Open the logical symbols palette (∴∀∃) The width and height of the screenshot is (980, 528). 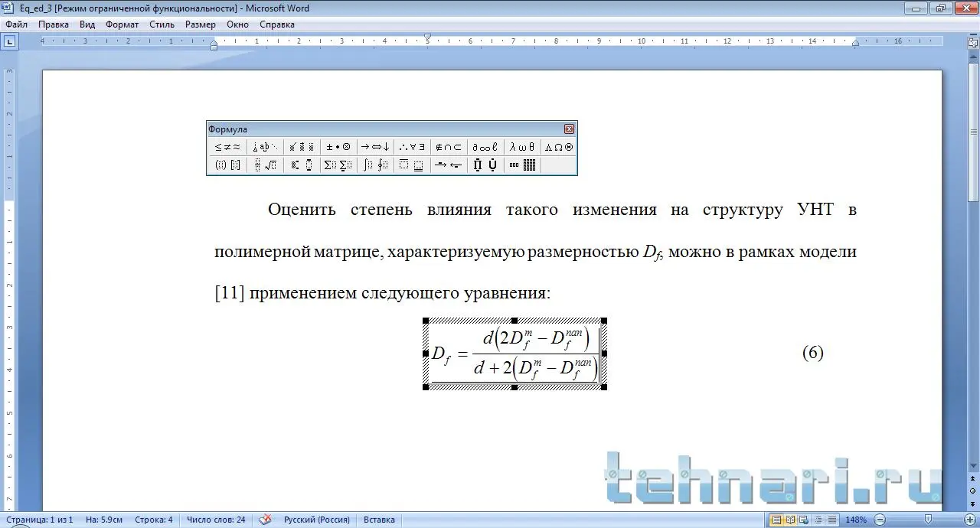[x=412, y=147]
